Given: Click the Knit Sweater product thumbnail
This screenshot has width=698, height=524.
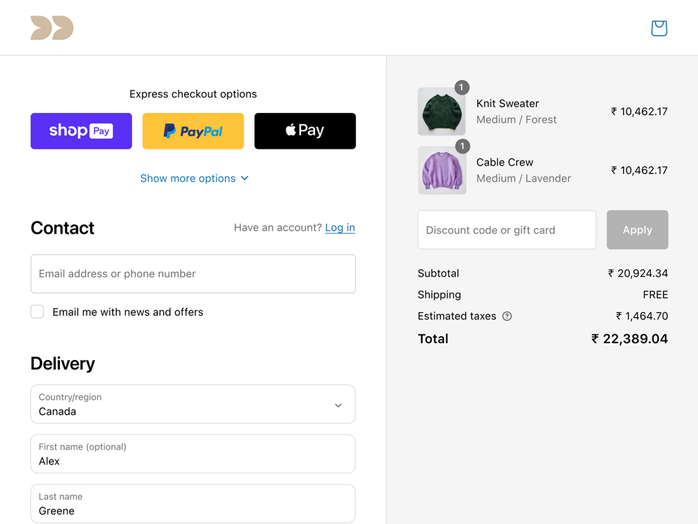Looking at the screenshot, I should click(441, 112).
